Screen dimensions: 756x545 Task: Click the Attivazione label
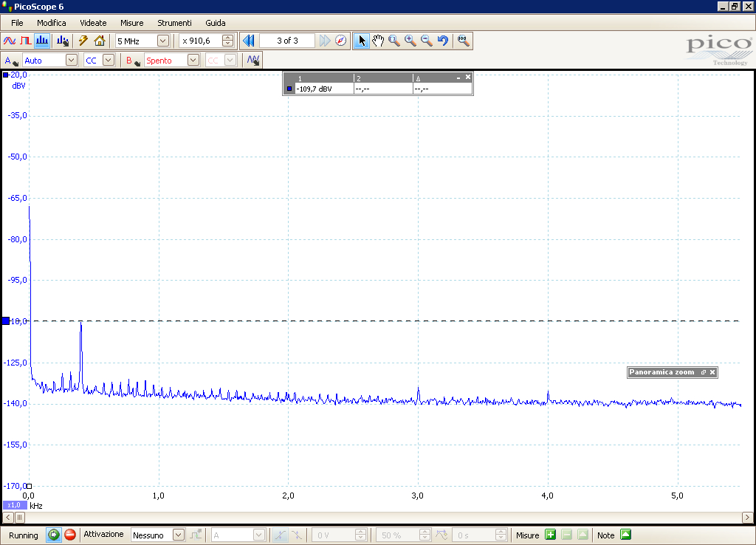(103, 535)
